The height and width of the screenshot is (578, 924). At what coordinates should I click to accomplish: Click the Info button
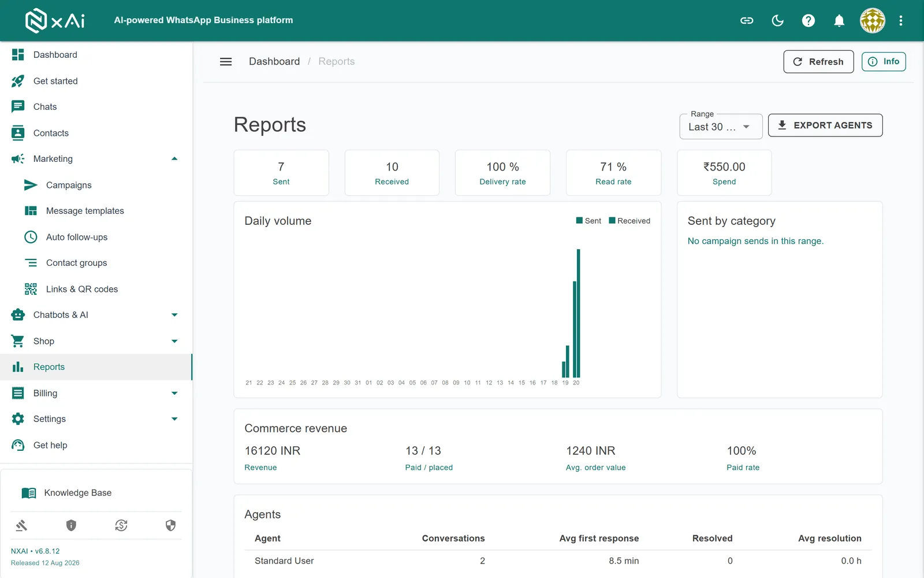(884, 61)
